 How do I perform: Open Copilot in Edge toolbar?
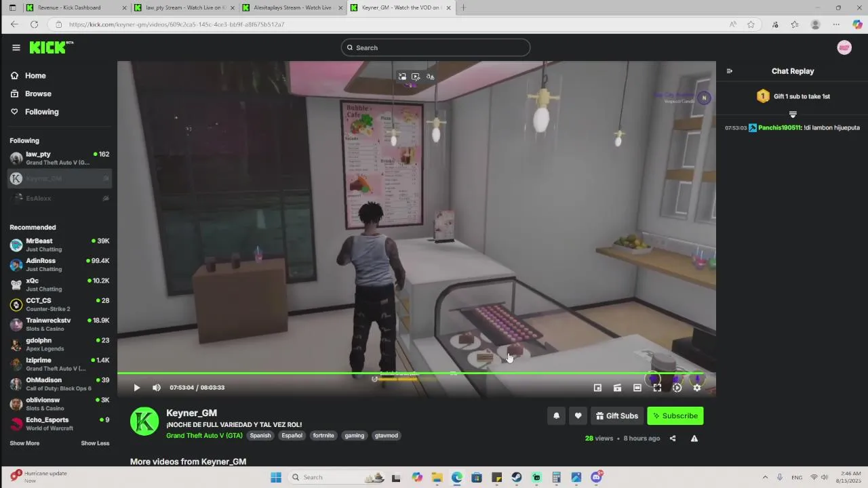click(x=857, y=24)
